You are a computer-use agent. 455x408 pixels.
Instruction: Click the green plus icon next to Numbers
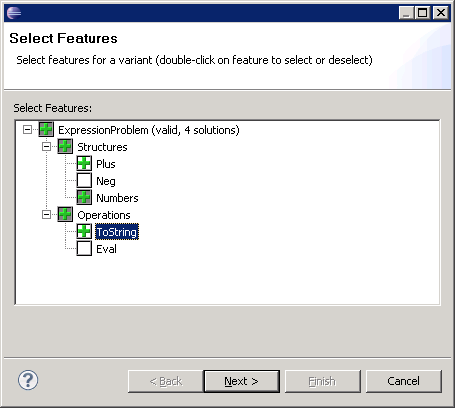(x=84, y=197)
